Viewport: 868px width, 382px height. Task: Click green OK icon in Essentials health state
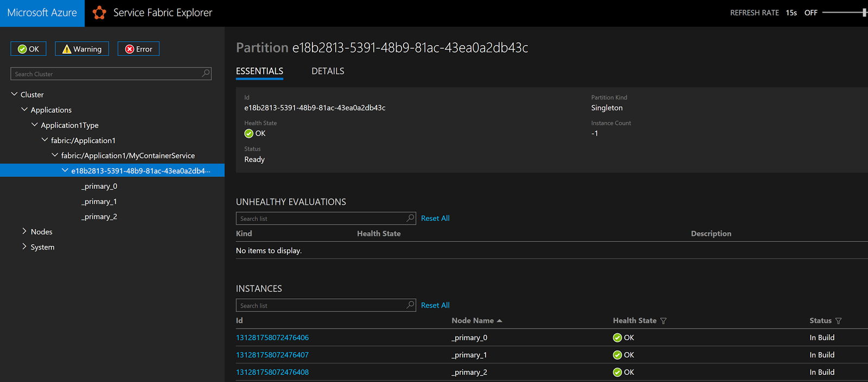tap(249, 133)
